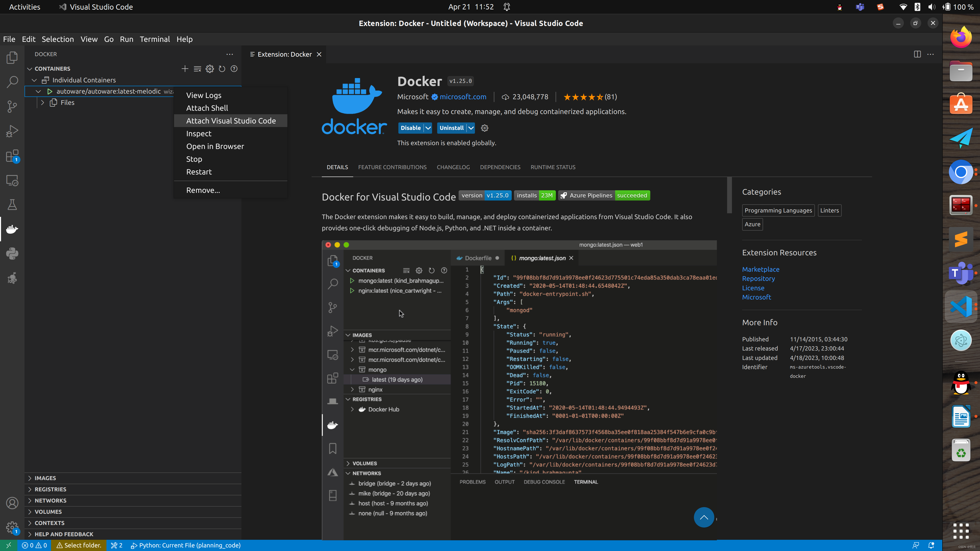Collapse the CONTAINERS section
Screen dimensions: 980x551
click(30, 69)
